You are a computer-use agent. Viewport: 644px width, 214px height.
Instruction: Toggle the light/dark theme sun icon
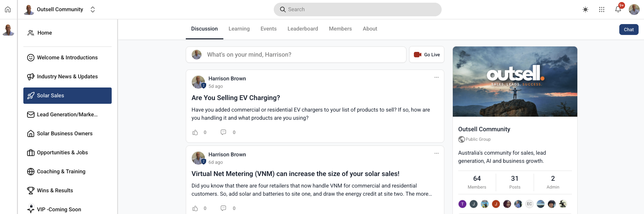click(x=585, y=9)
